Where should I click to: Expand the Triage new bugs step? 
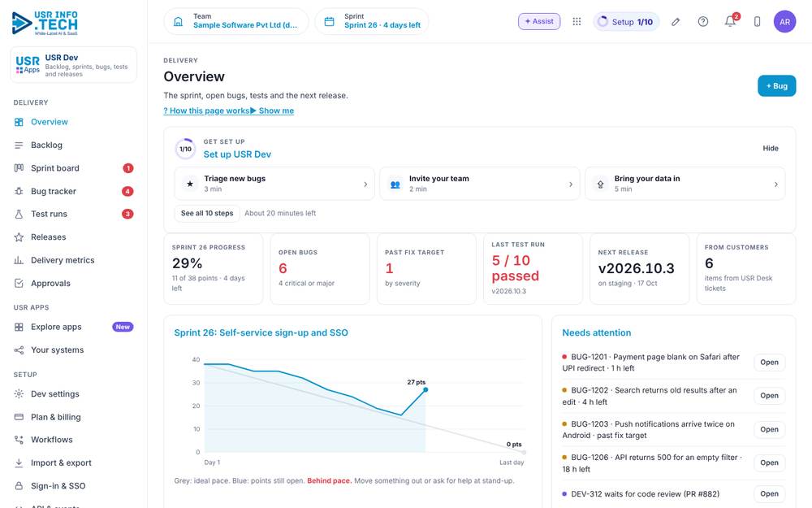(x=274, y=184)
